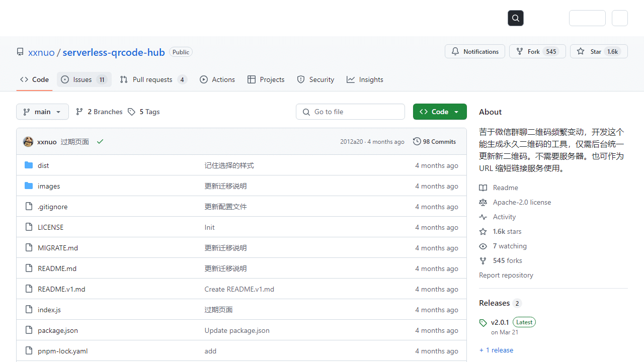The height and width of the screenshot is (362, 644).
Task: Click the history clock icon by 98 Commits
Action: pos(417,142)
